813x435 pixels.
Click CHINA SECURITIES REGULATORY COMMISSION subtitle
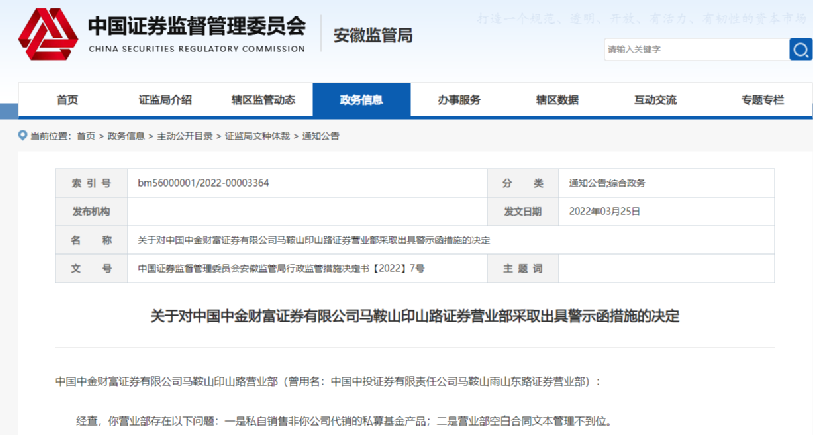(197, 49)
